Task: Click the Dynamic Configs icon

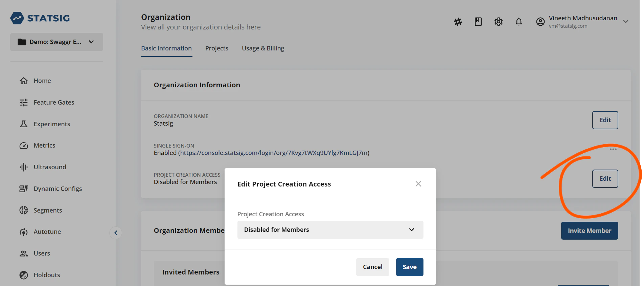Action: tap(24, 189)
